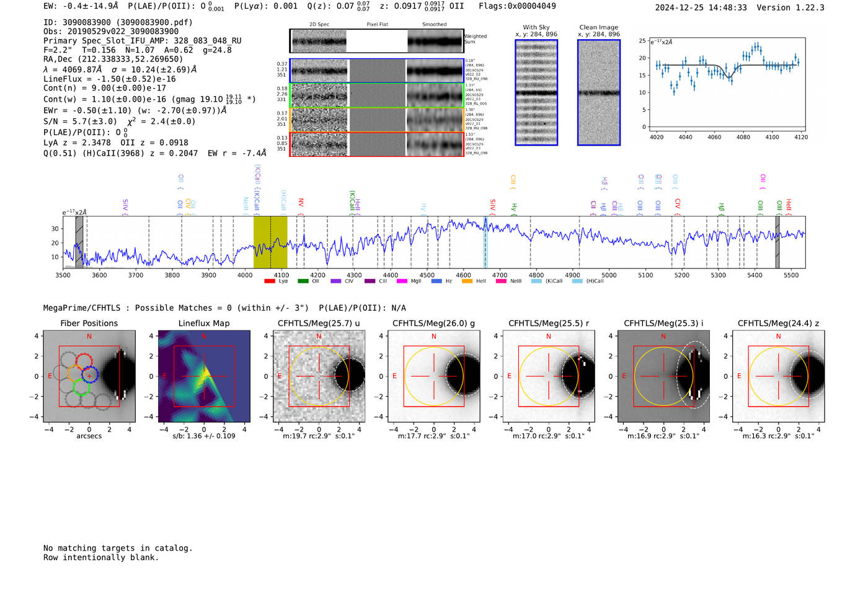Viewport: 868px width, 591px height.
Task: Select the EWr value line
Action: click(135, 110)
